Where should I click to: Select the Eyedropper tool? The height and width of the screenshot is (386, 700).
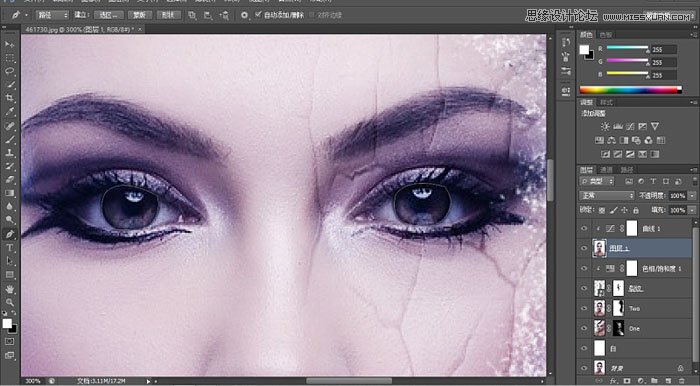tap(9, 112)
